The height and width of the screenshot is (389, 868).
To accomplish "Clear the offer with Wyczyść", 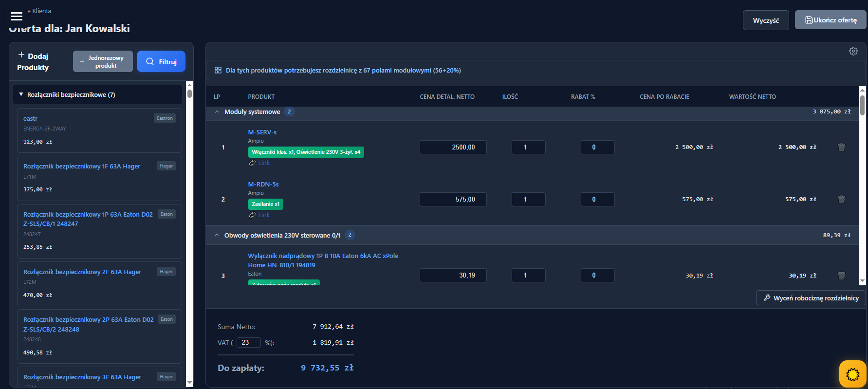I will (765, 20).
